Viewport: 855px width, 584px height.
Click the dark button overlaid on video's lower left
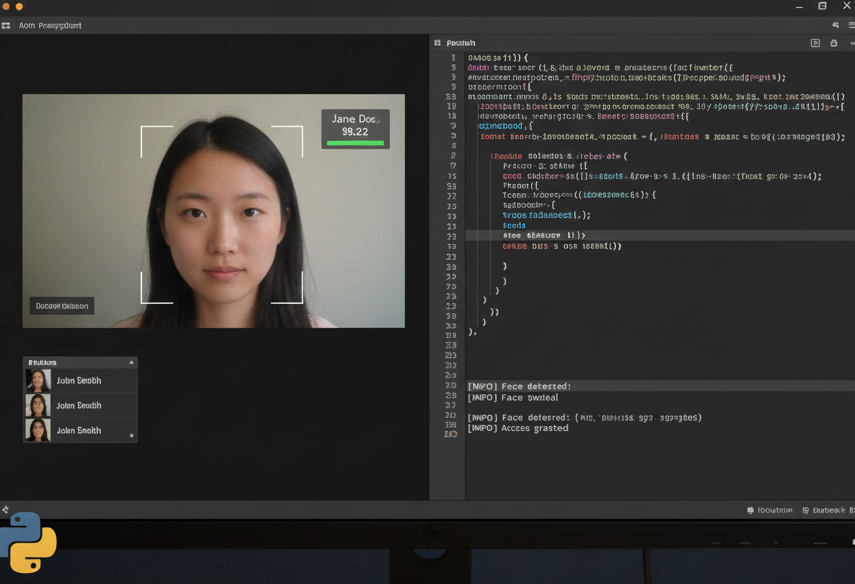[x=62, y=306]
